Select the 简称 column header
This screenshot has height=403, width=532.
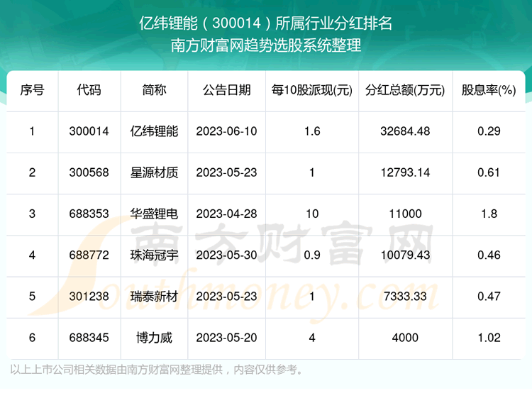tap(154, 90)
